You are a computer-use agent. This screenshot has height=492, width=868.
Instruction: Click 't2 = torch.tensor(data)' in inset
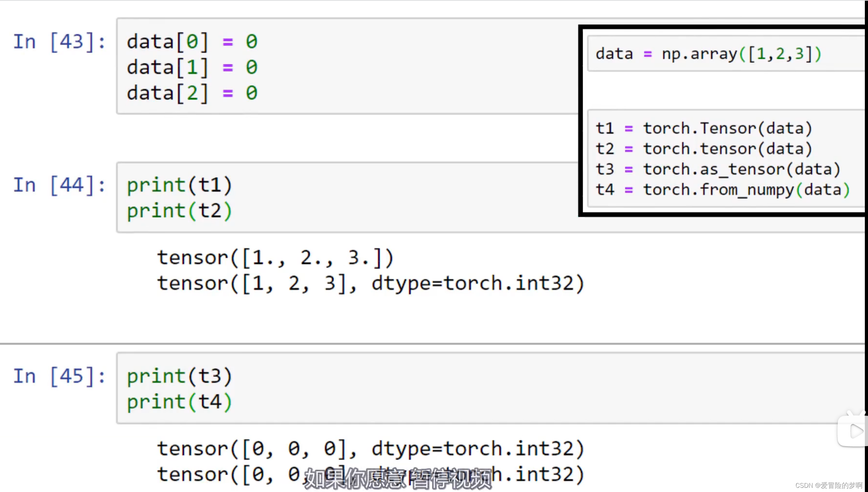coord(704,149)
